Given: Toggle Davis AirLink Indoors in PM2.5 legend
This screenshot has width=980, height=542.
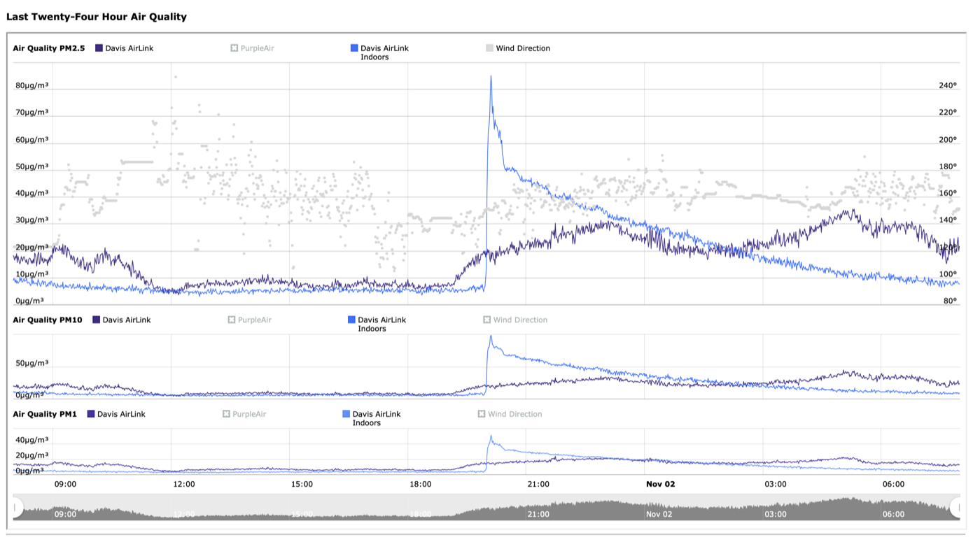Looking at the screenshot, I should coord(379,52).
